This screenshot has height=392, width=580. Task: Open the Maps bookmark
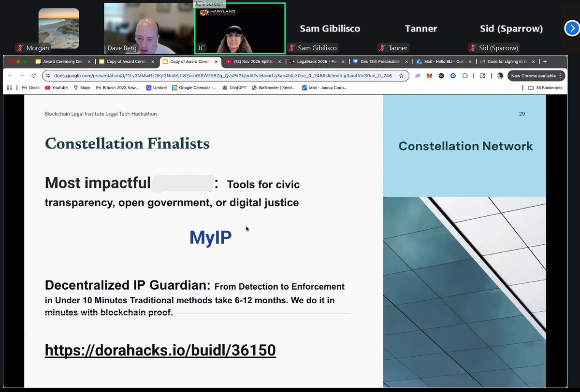[82, 88]
